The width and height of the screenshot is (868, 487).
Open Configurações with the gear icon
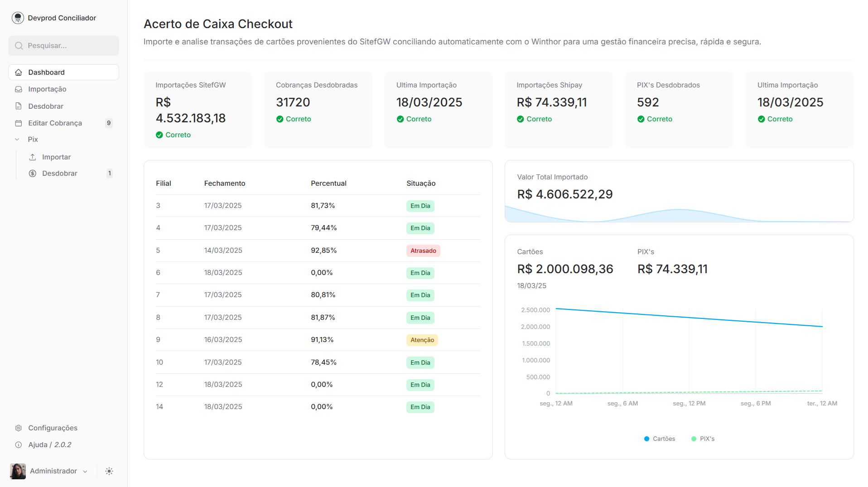19,428
